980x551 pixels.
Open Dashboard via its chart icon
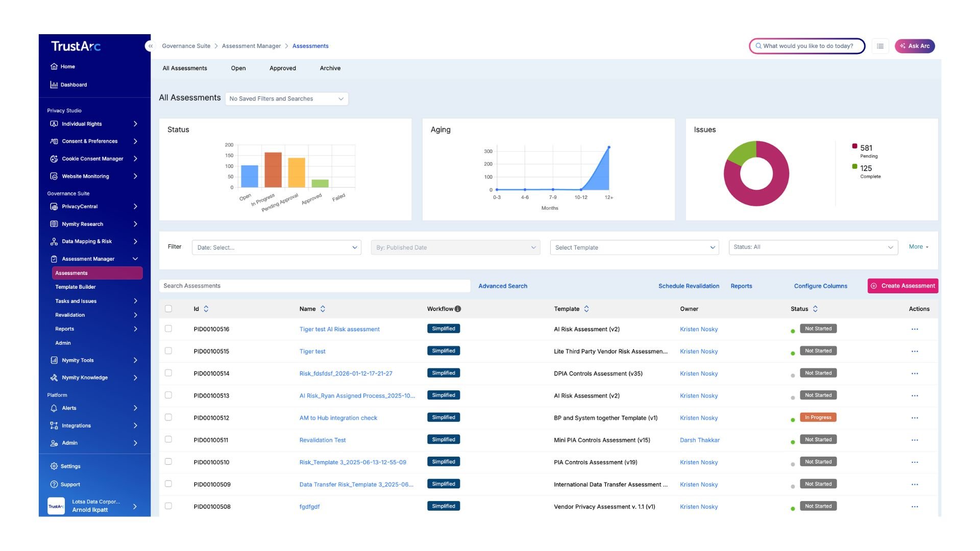(x=54, y=85)
